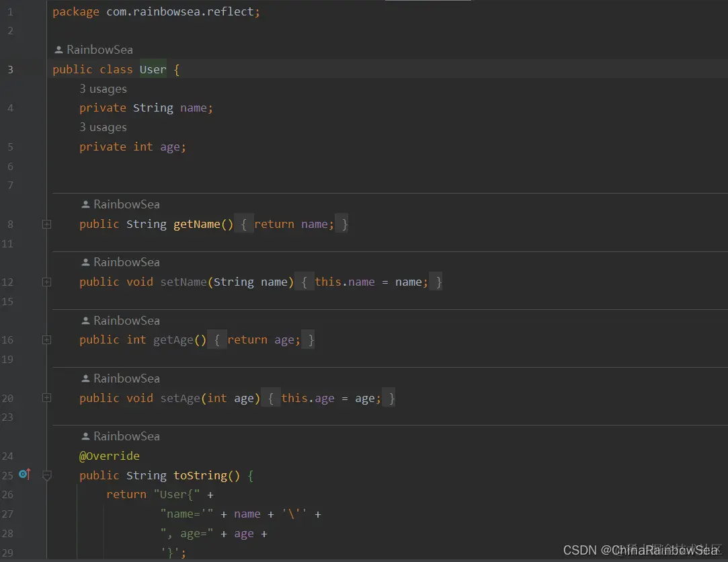This screenshot has height=562, width=728.
Task: Click the 'private String name;' field declaration
Action: click(x=146, y=108)
